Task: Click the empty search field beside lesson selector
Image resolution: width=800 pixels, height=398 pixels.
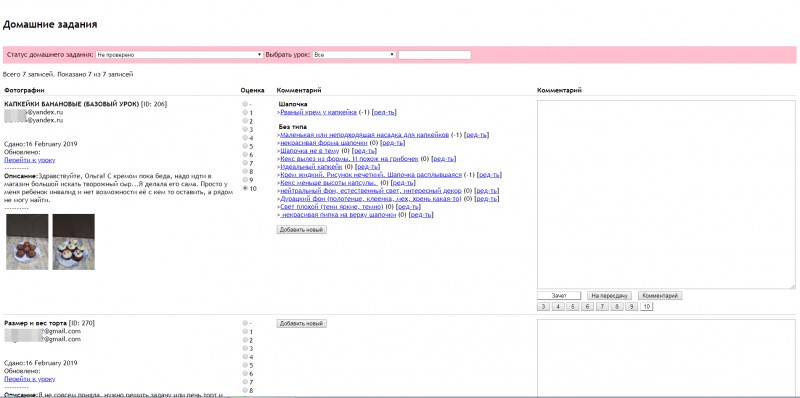Action: tap(434, 55)
